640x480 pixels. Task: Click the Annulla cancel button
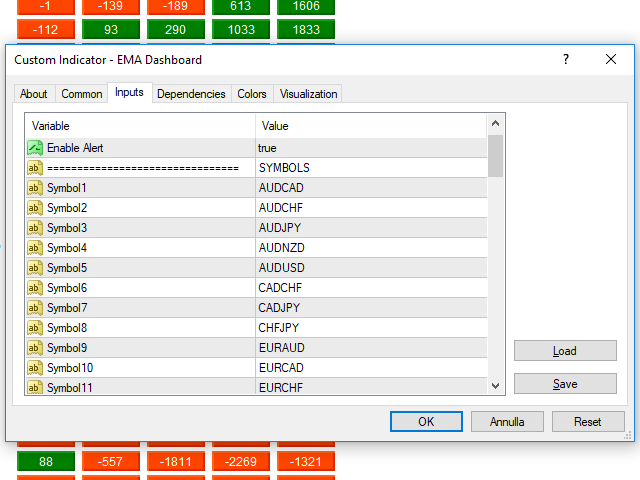coord(507,421)
